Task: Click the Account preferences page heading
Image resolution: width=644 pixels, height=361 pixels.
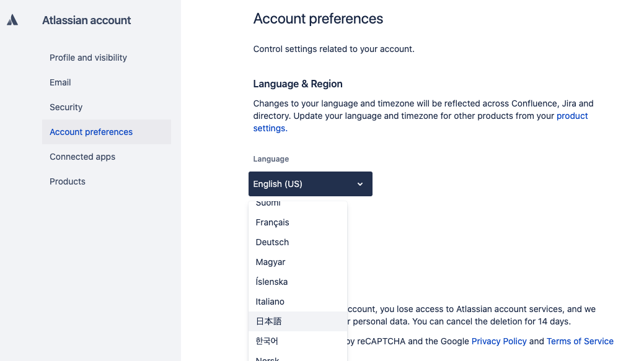Action: (319, 19)
